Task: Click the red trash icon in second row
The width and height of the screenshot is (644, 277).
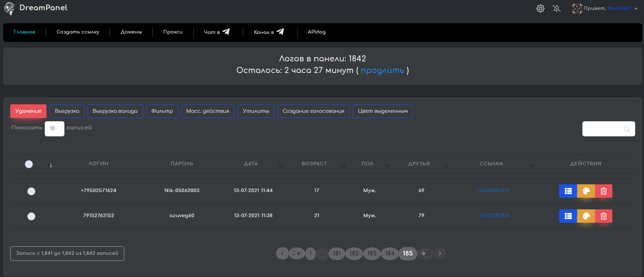Action: [604, 216]
